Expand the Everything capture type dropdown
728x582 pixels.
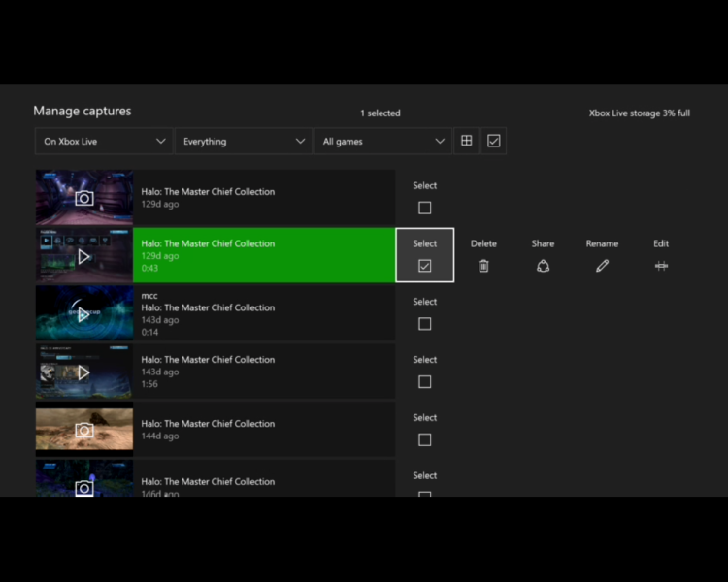[244, 142]
